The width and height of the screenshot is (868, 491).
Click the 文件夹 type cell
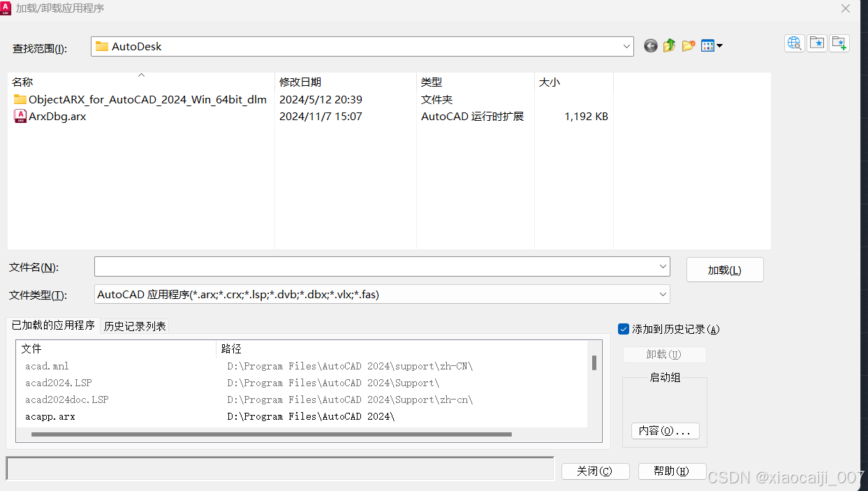point(436,100)
